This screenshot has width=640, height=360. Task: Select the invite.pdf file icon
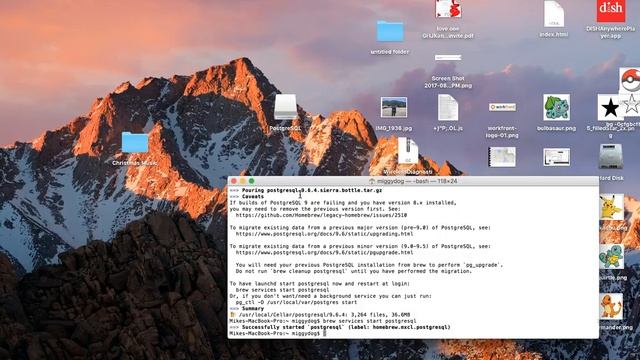[x=448, y=9]
